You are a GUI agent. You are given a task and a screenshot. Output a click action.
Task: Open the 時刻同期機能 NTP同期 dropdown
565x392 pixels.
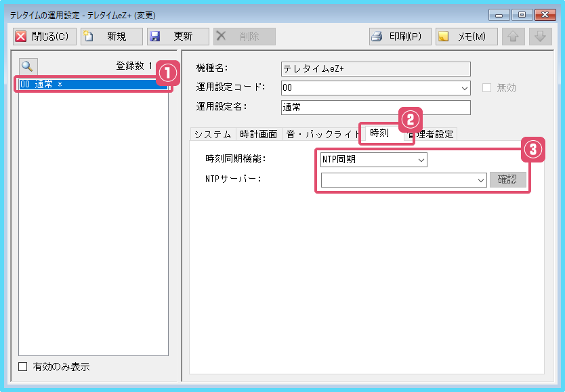pos(421,160)
